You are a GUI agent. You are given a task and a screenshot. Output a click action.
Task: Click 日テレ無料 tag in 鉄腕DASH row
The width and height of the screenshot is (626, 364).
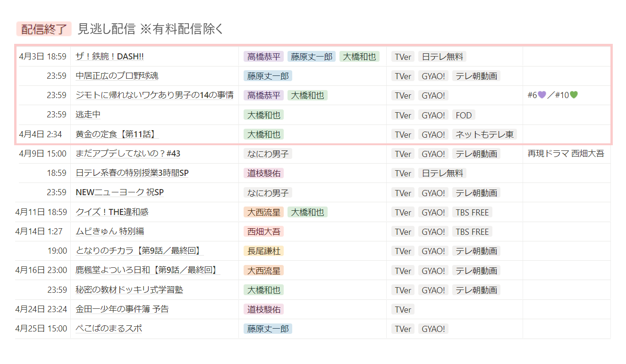point(442,57)
